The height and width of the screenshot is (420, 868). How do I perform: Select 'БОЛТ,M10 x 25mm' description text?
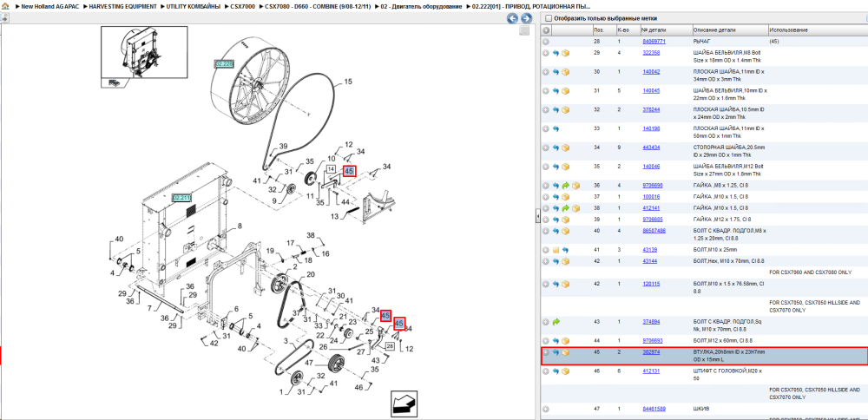(x=713, y=250)
